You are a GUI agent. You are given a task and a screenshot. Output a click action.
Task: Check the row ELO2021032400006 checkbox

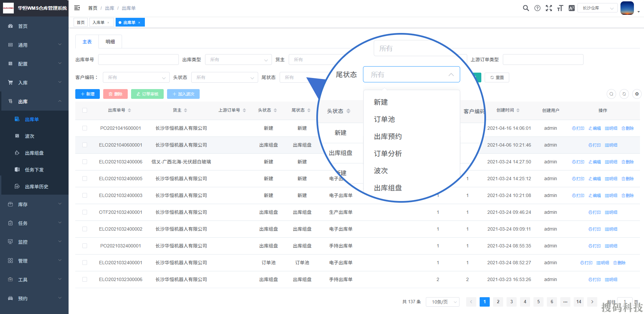pos(85,162)
